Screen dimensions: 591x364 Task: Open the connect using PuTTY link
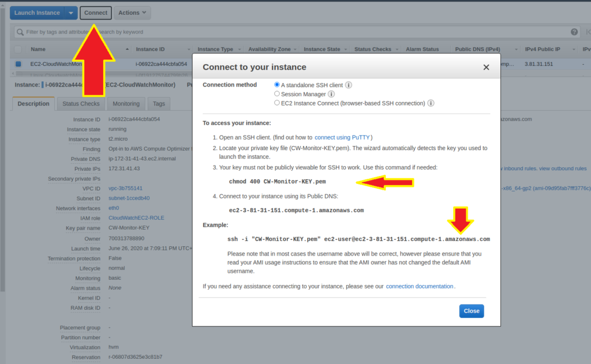pos(342,137)
